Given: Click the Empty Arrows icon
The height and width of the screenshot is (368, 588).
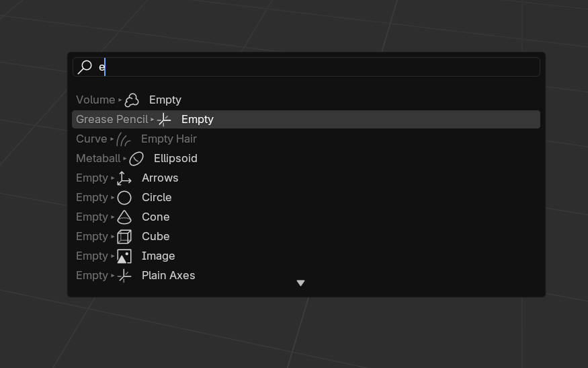Looking at the screenshot, I should point(124,178).
